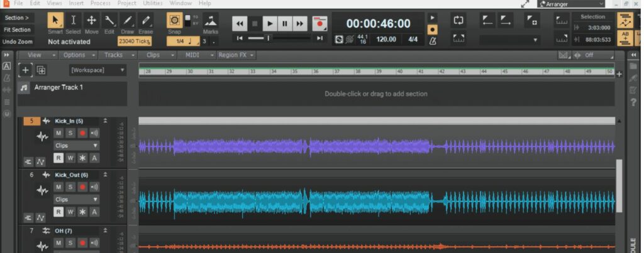644x253 pixels.
Task: Toggle the metronome icon in transport
Action: pyautogui.click(x=432, y=41)
